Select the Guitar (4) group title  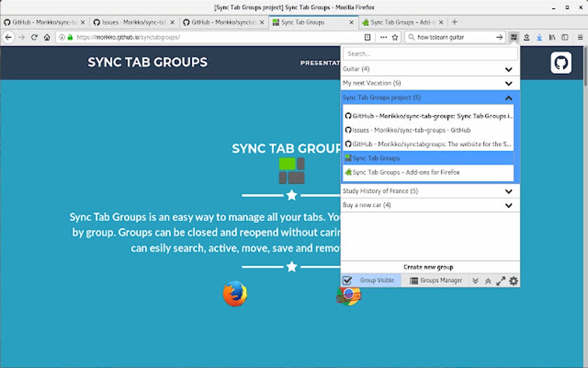[x=356, y=69]
